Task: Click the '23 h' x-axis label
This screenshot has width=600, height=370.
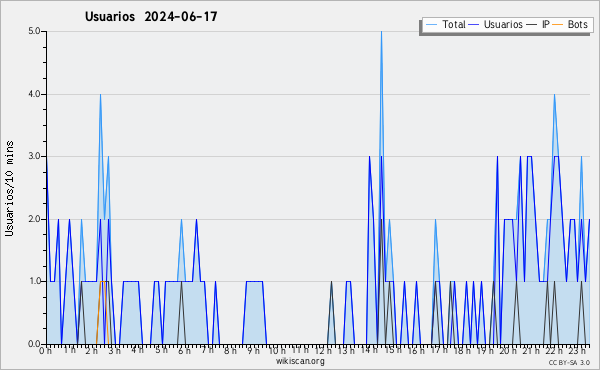Action: click(577, 350)
